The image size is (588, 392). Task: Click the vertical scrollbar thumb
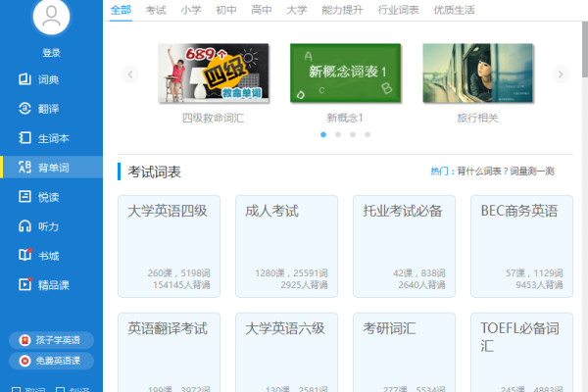click(585, 50)
